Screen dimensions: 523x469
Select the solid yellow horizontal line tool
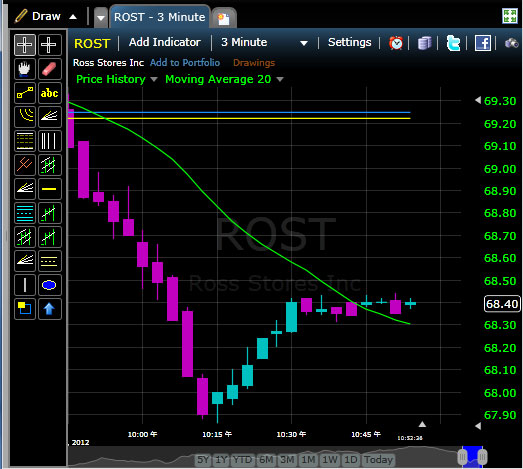point(50,189)
